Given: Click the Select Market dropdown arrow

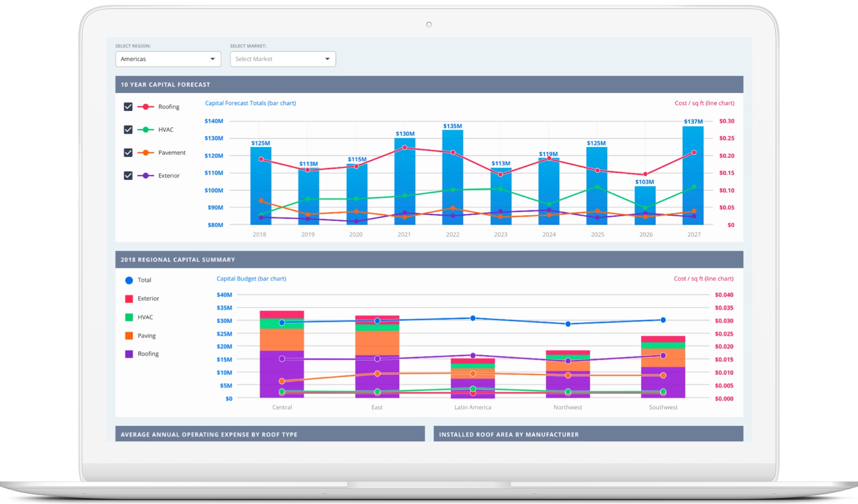Looking at the screenshot, I should [x=327, y=59].
